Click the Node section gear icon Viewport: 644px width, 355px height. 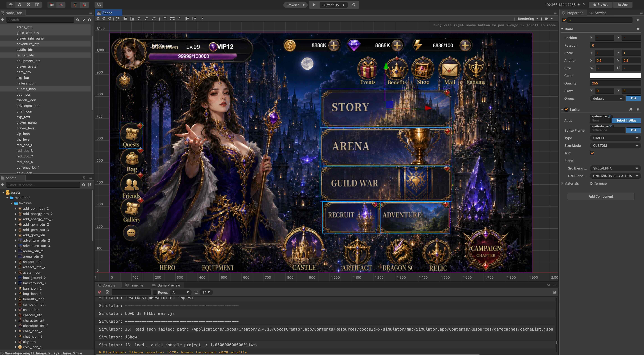point(638,29)
